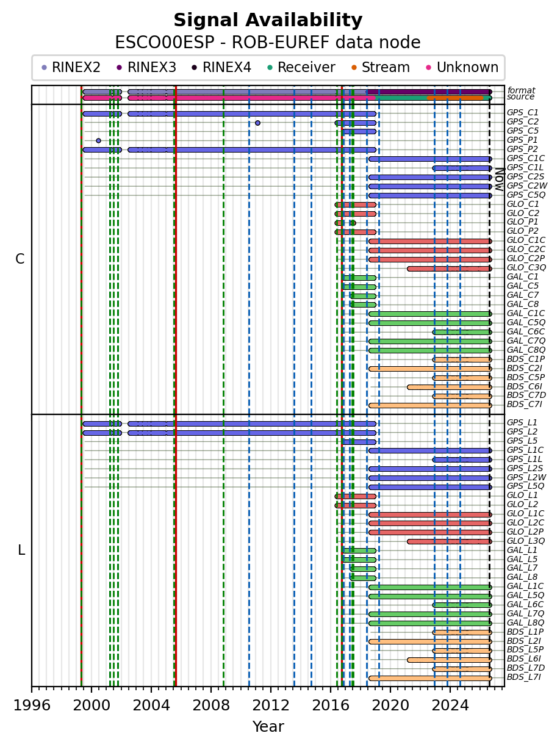
Task: Select the BDS_C1P row label
Action: point(525,359)
